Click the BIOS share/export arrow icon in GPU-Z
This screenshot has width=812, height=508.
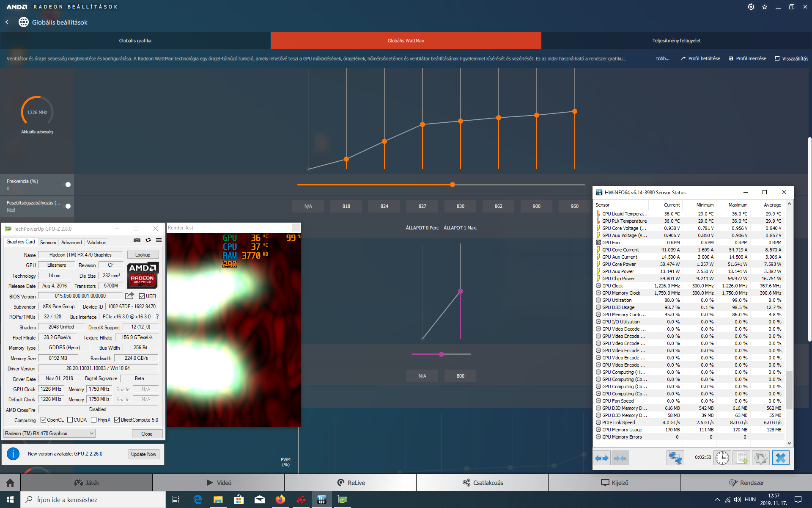[130, 296]
